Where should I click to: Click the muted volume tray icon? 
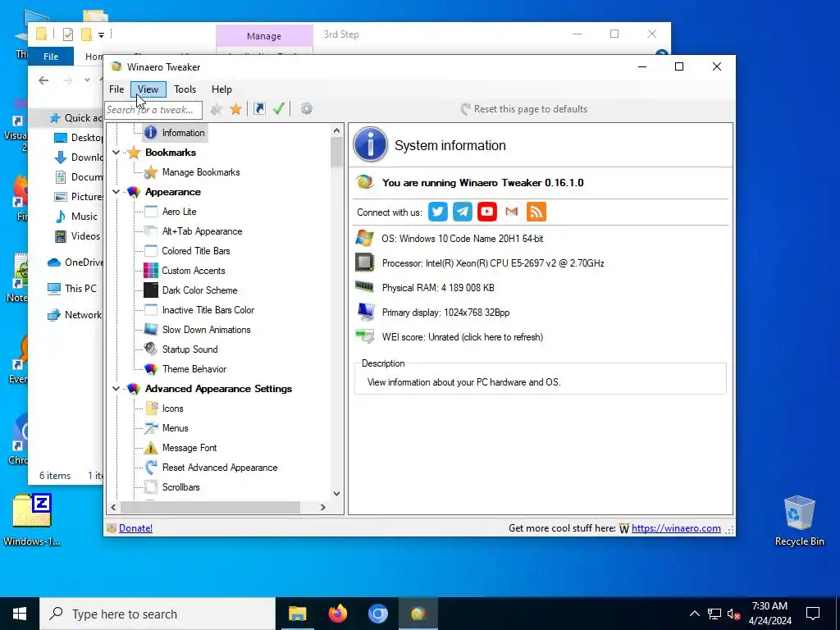click(x=734, y=614)
